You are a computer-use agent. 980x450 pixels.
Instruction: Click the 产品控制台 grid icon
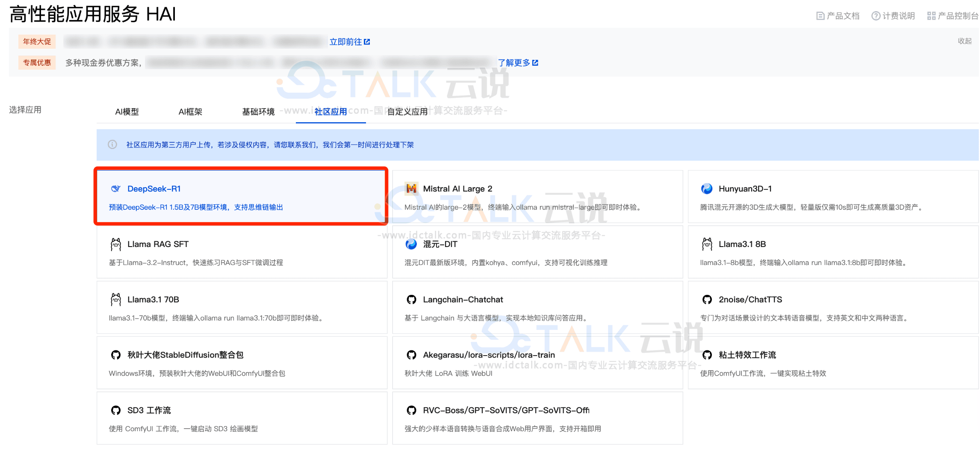(931, 16)
